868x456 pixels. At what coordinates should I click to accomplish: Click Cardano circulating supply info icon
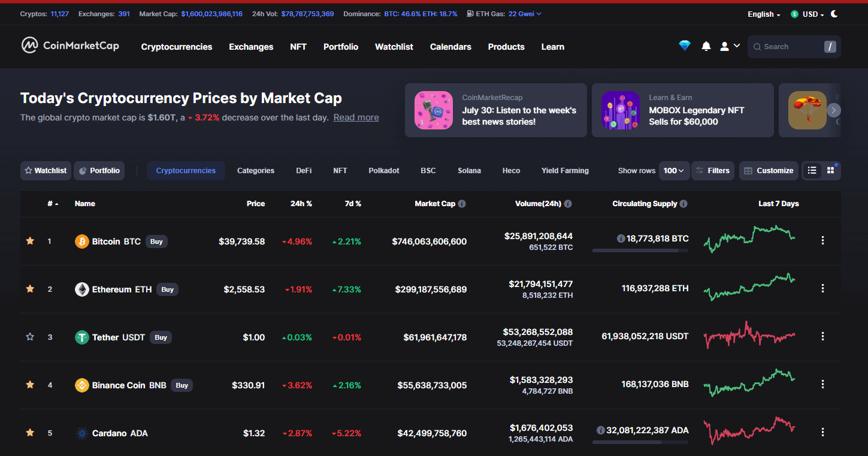pos(601,430)
